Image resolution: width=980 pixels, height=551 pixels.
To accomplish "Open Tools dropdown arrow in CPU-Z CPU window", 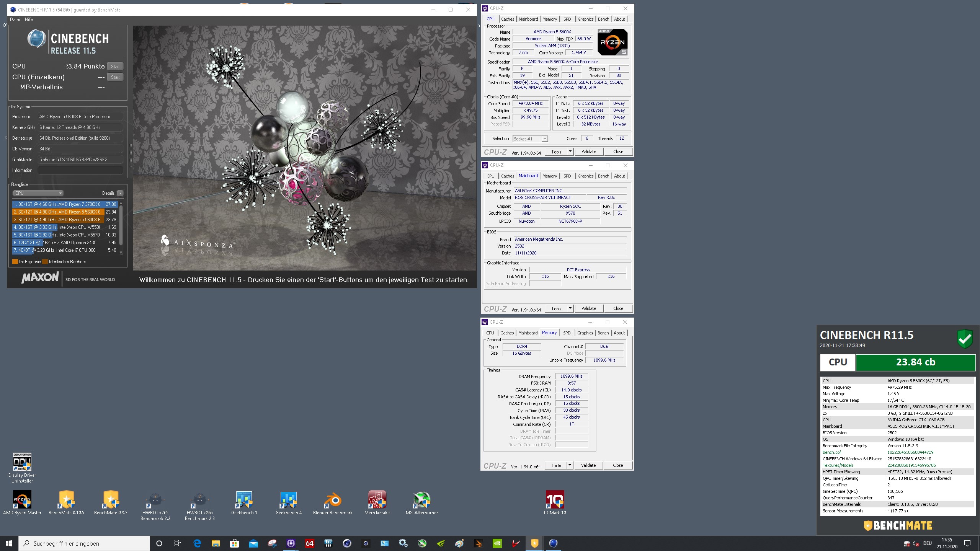I will (570, 152).
